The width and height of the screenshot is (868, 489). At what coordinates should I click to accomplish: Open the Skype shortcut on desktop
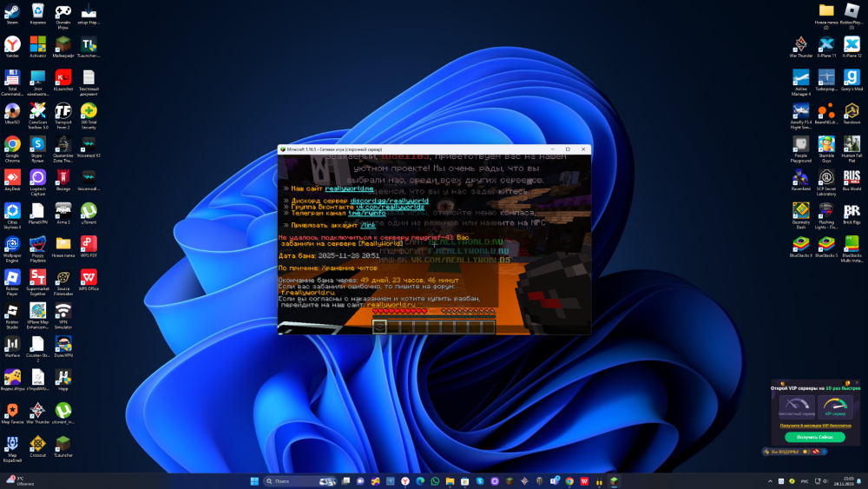pos(37,149)
